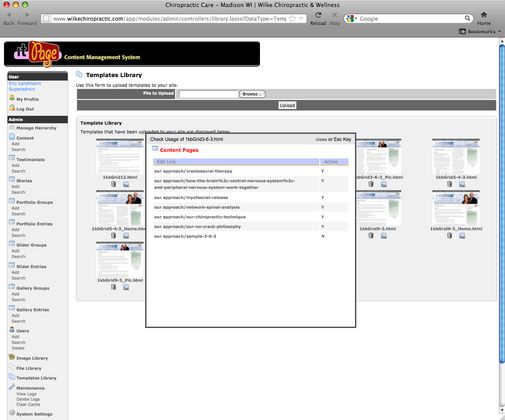The width and height of the screenshot is (505, 420).
Task: Open System Settings in the sidebar
Action: click(x=34, y=414)
